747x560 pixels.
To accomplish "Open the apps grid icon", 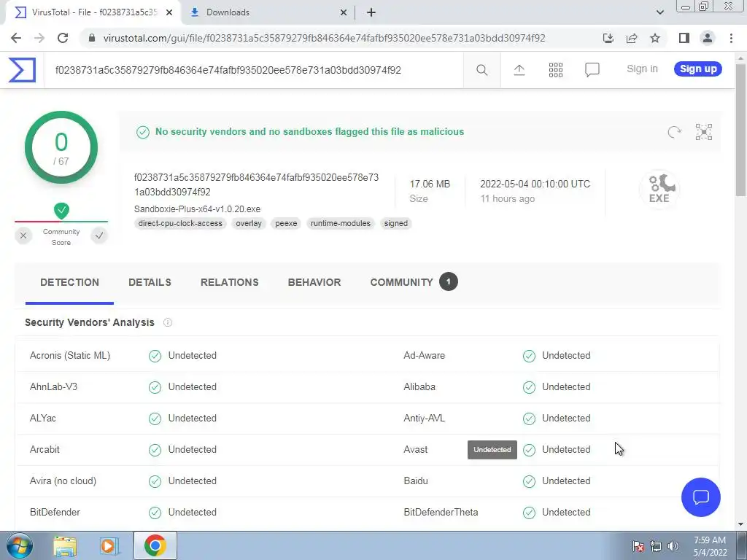I will (555, 70).
